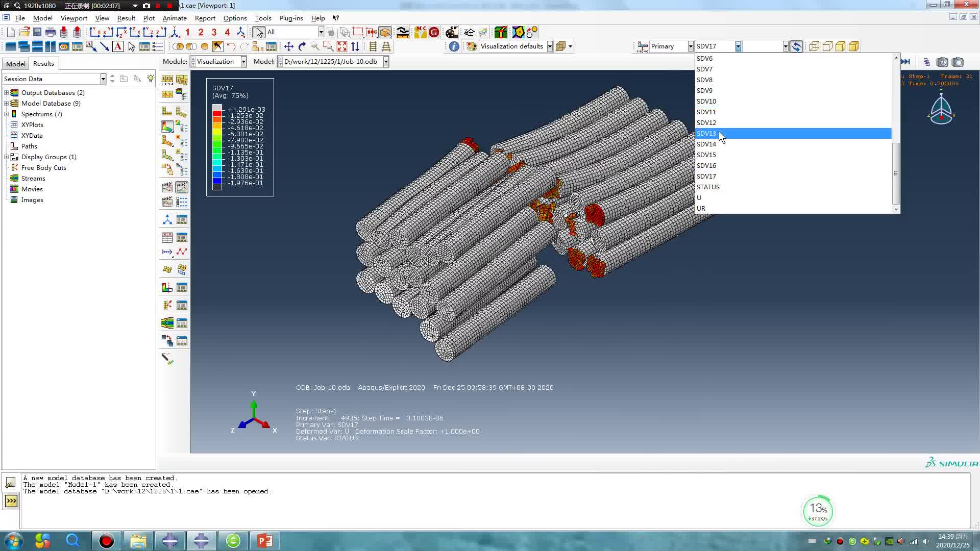Open the GIF animation export icon
This screenshot has width=980, height=551.
451,32
